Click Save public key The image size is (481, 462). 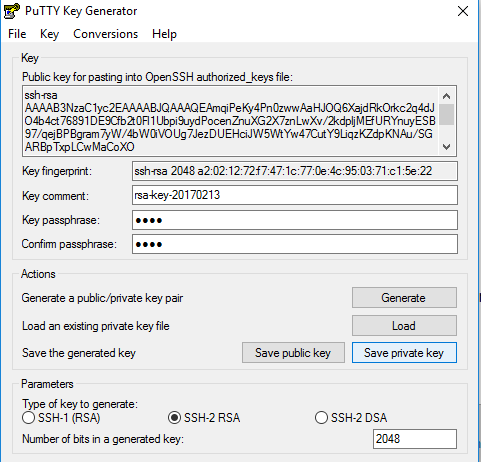[x=293, y=353]
